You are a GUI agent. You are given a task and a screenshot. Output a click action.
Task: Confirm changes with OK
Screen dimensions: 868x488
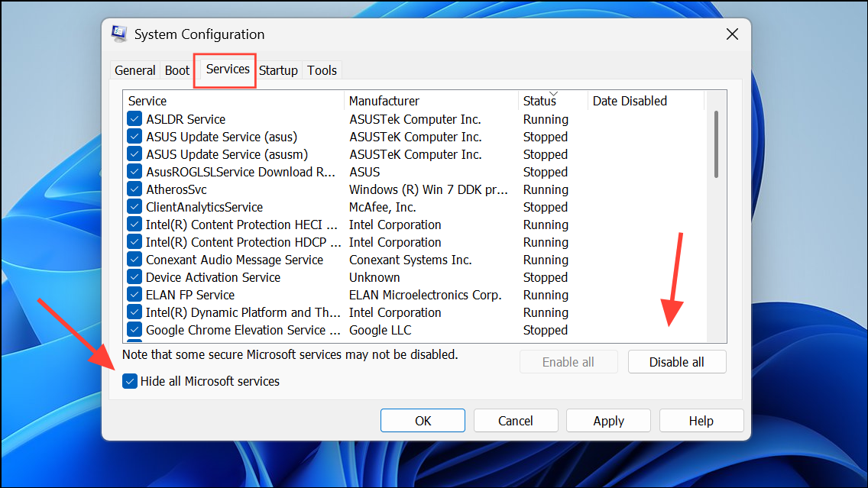click(423, 420)
